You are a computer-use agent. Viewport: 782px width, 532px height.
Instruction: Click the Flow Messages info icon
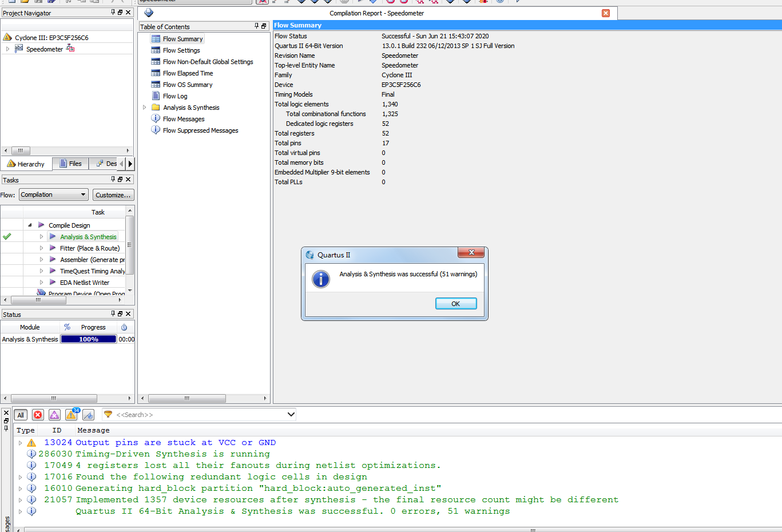pos(156,119)
